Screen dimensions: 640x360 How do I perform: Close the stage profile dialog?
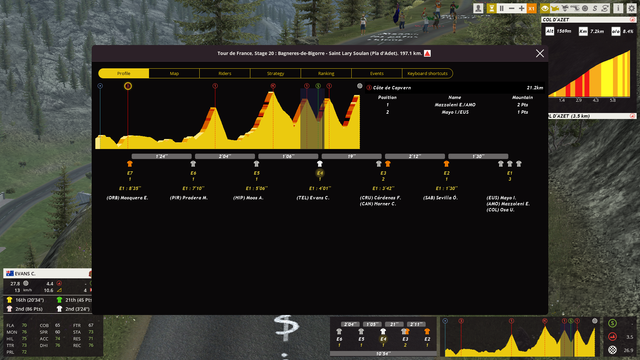tap(540, 53)
